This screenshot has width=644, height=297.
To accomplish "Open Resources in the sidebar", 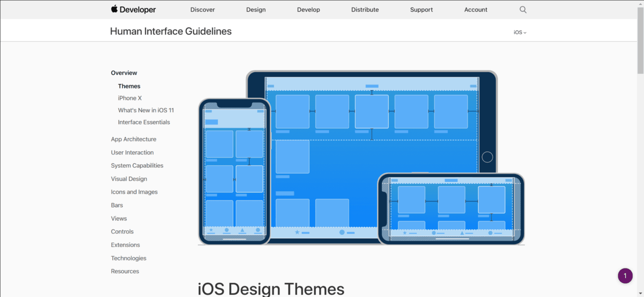I will click(x=125, y=271).
